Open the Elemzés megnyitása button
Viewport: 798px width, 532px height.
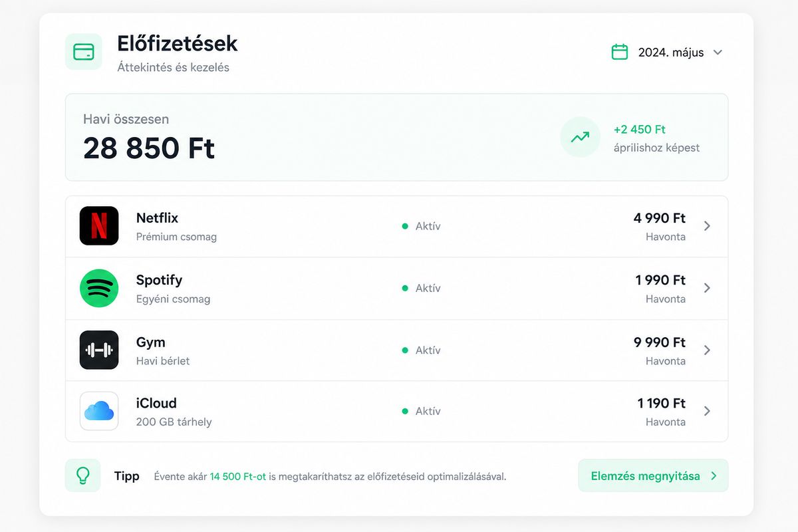[653, 475]
